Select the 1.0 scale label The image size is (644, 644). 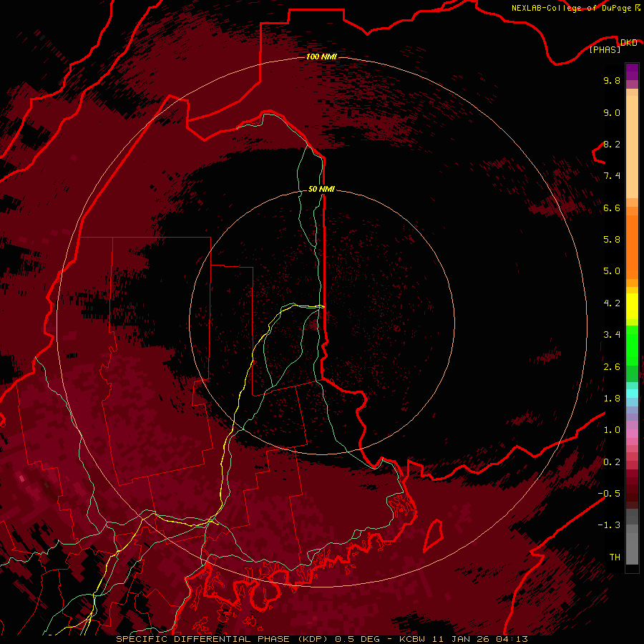tap(612, 430)
